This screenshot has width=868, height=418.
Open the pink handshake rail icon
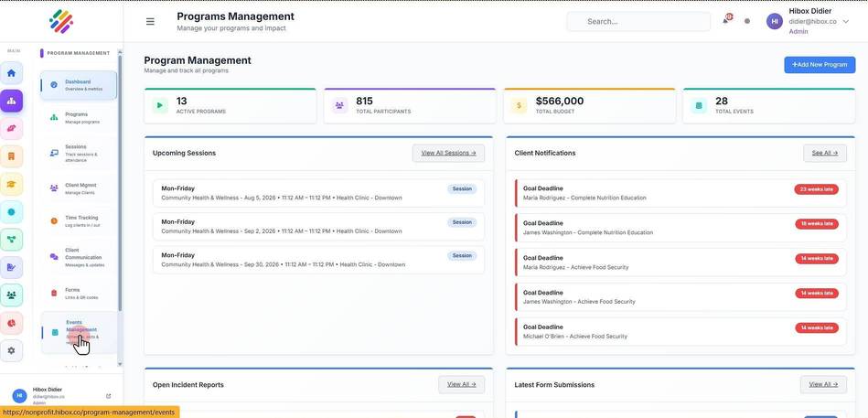(x=11, y=128)
